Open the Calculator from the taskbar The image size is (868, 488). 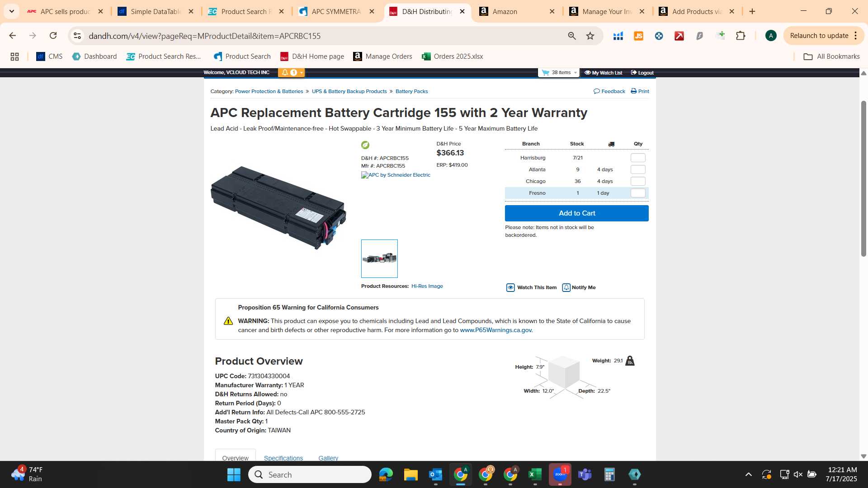(609, 474)
